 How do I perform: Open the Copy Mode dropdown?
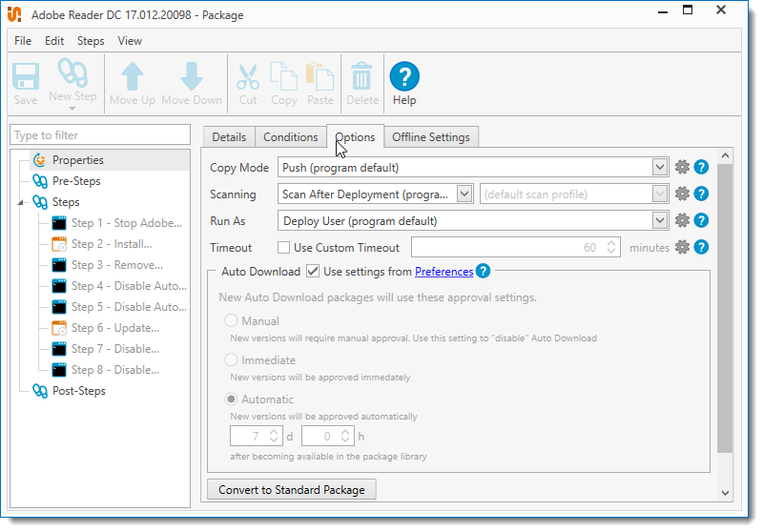tap(660, 168)
